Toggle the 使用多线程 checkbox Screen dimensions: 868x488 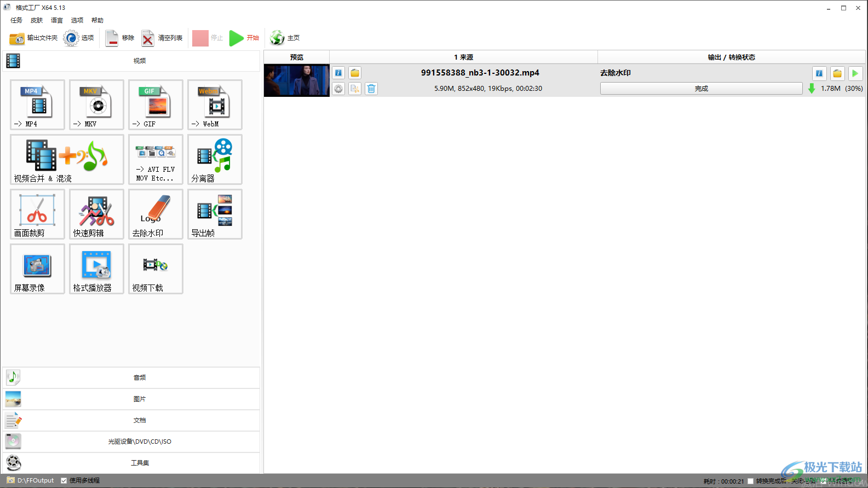tap(64, 481)
